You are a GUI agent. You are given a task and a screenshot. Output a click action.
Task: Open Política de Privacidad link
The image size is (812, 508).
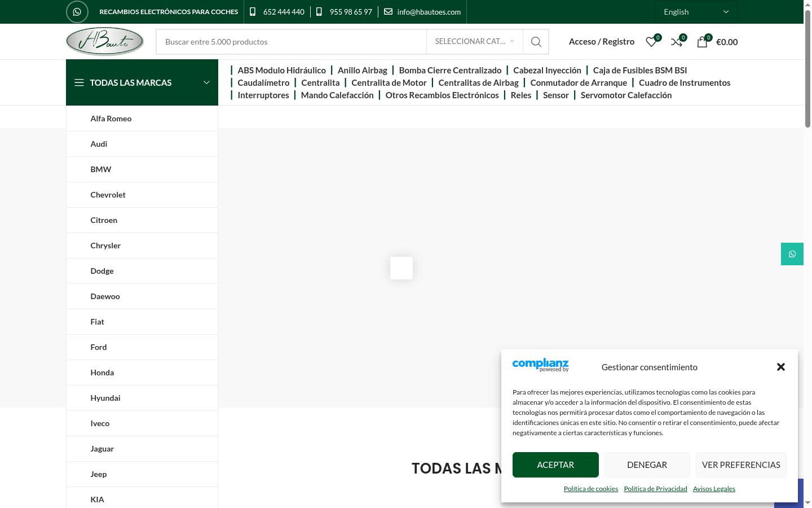click(655, 489)
